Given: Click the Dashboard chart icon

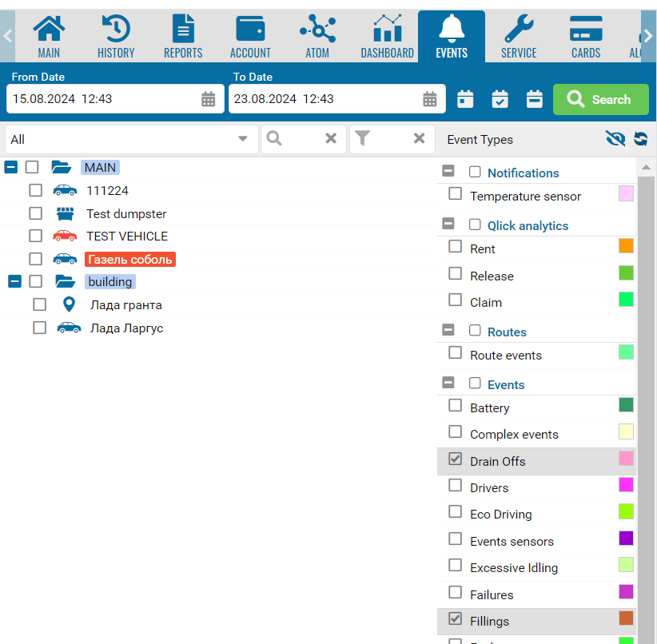Looking at the screenshot, I should pos(387,37).
